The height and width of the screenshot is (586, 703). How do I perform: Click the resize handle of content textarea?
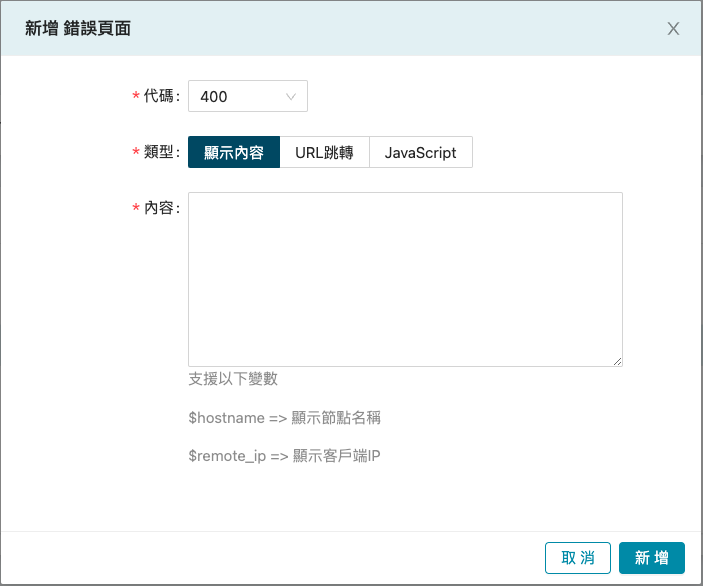coord(617,361)
